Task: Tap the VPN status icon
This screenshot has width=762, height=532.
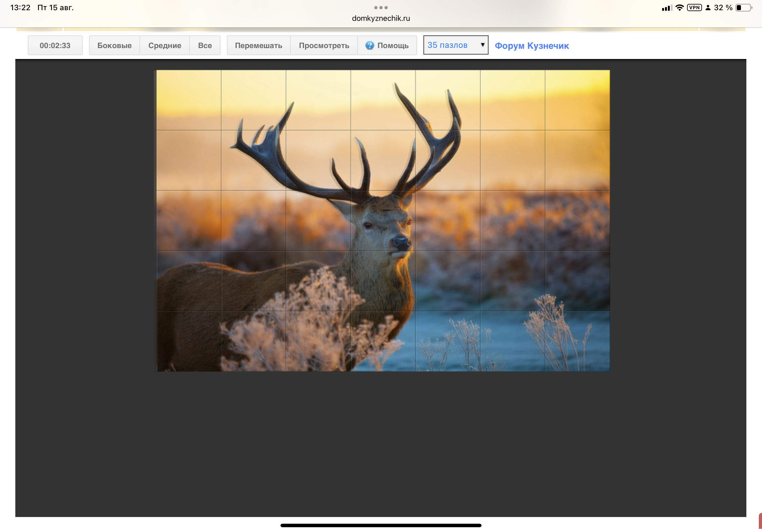Action: coord(694,7)
